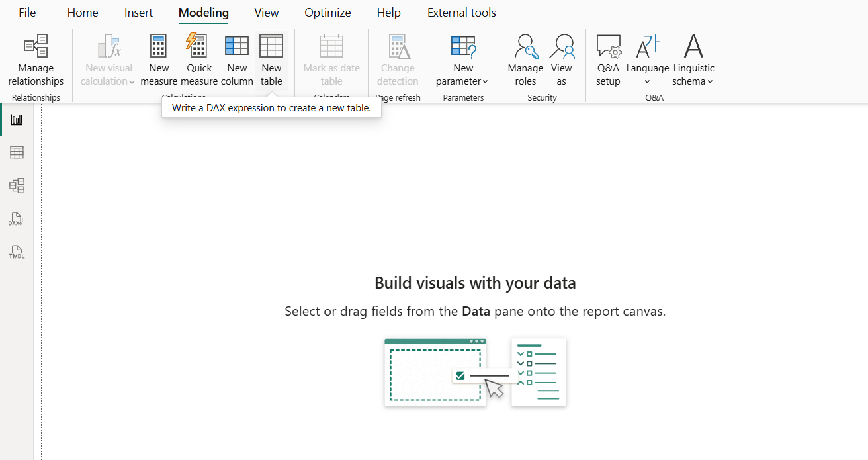The width and height of the screenshot is (868, 460).
Task: Go to the External tools tab
Action: point(461,13)
